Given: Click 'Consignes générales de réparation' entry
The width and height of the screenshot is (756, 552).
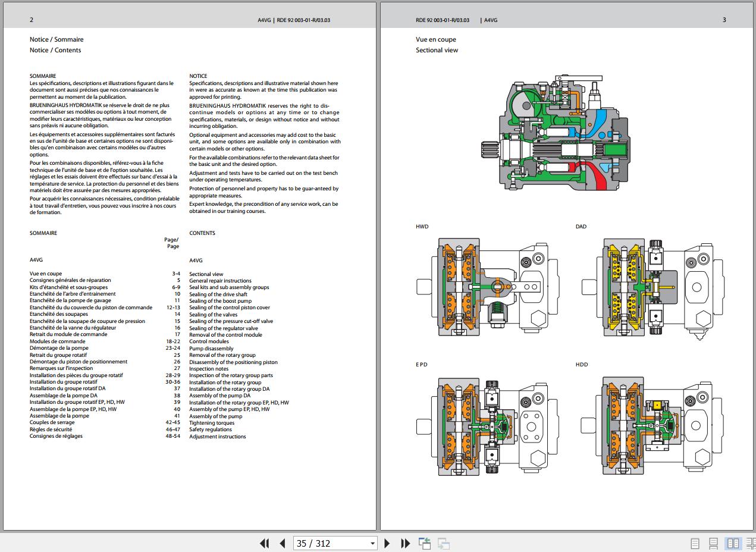Looking at the screenshot, I should pos(70,280).
